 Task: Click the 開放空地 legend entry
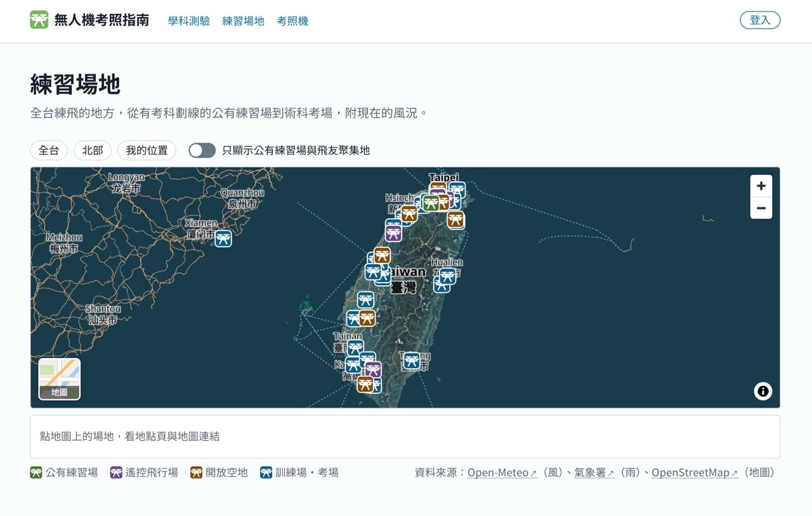pyautogui.click(x=219, y=472)
